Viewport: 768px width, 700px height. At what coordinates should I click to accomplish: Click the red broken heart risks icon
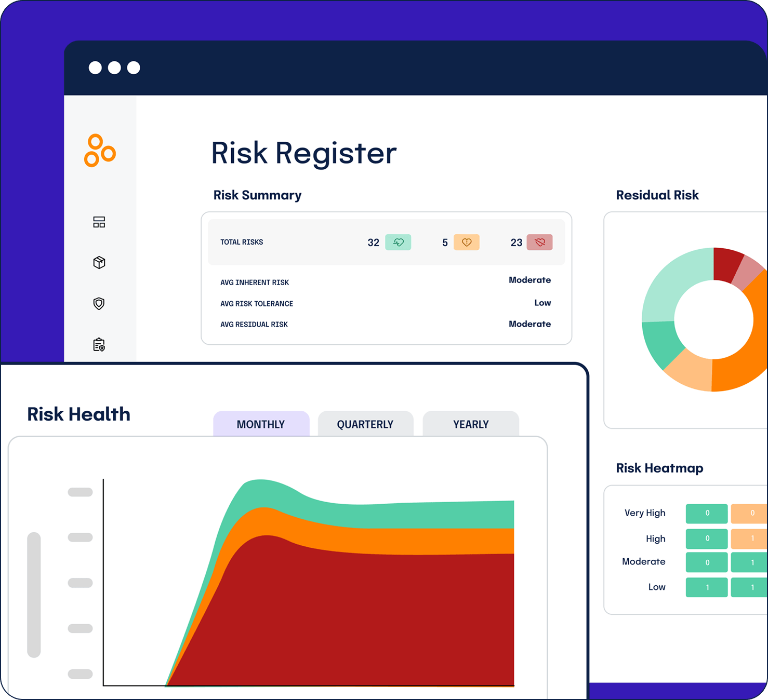[539, 243]
